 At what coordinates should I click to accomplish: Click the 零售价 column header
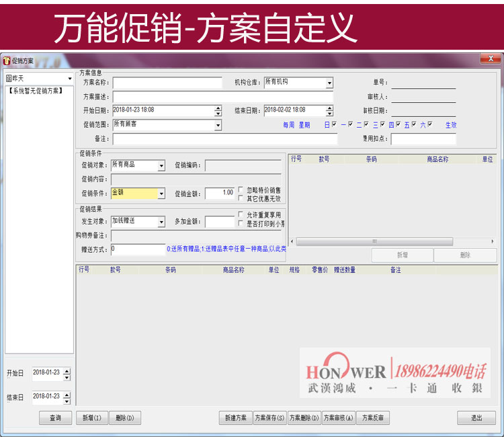320,270
